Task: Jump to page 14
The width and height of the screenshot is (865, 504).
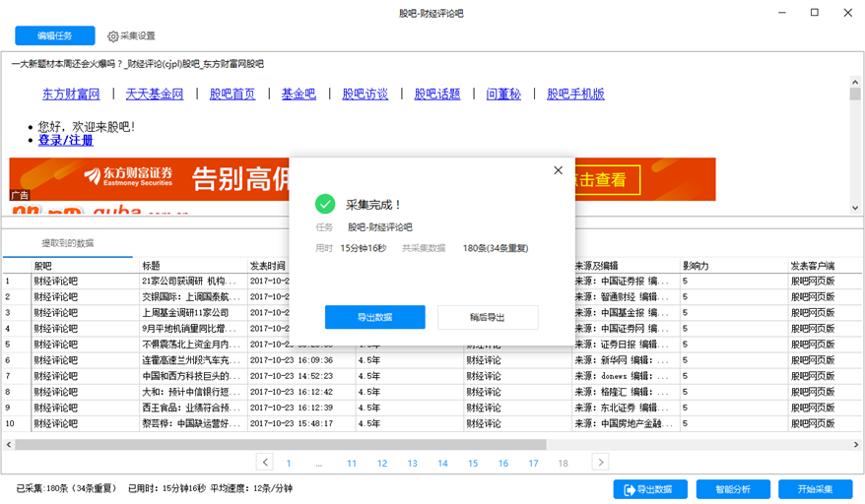Action: click(x=442, y=464)
